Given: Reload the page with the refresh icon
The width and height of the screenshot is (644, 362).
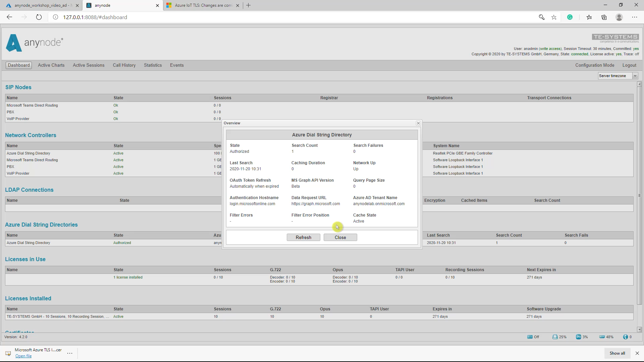Looking at the screenshot, I should point(39,17).
